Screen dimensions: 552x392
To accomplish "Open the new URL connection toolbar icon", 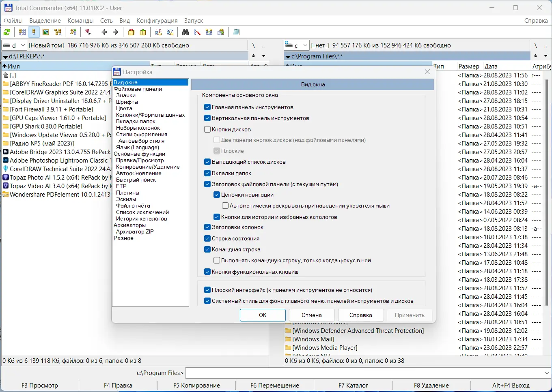I will (170, 32).
